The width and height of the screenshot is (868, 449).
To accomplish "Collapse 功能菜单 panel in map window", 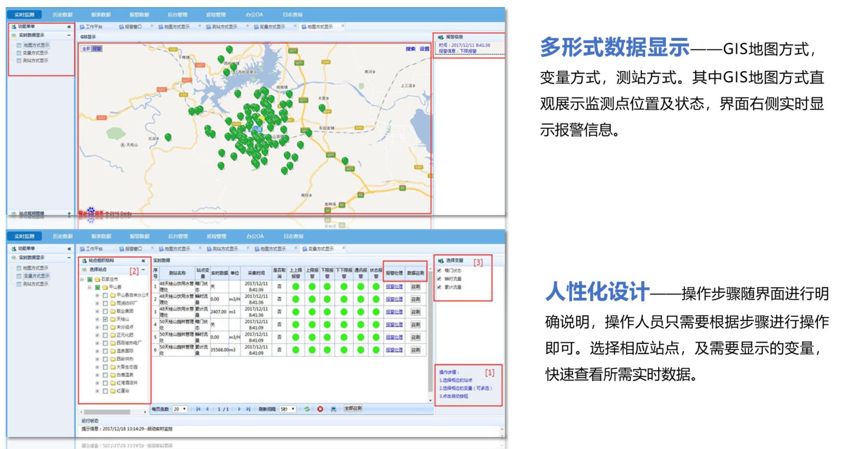I will 69,27.
